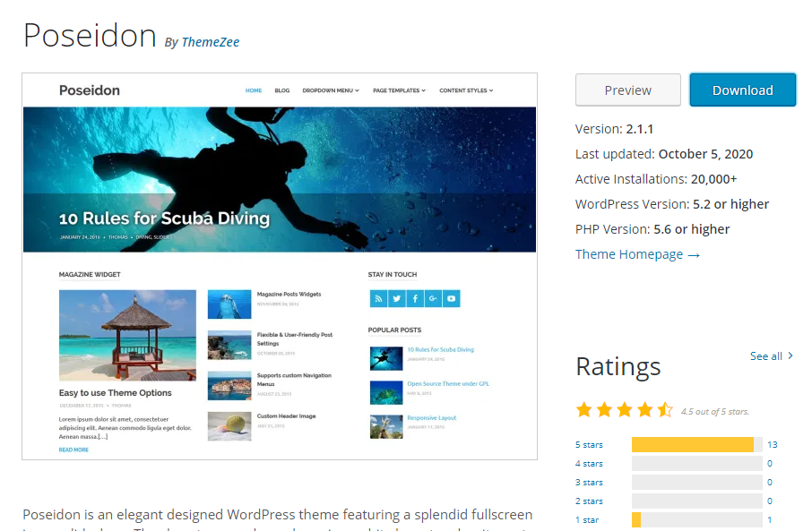This screenshot has height=531, width=812.
Task: Click the coastal cliff post thumbnail
Action: point(229,346)
